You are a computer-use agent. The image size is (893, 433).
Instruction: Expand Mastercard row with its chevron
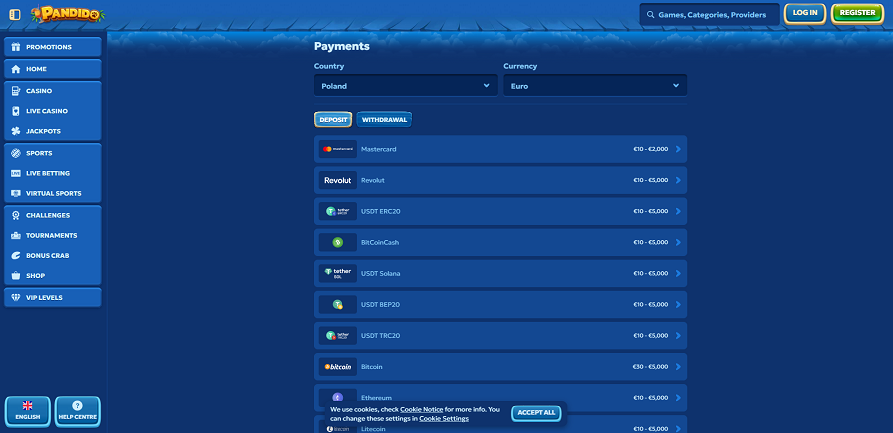(678, 149)
